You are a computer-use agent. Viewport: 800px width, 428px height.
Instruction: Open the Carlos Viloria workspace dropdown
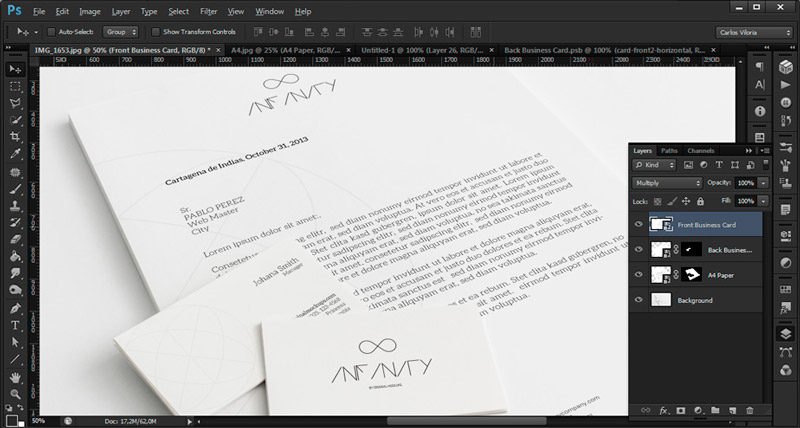(754, 33)
